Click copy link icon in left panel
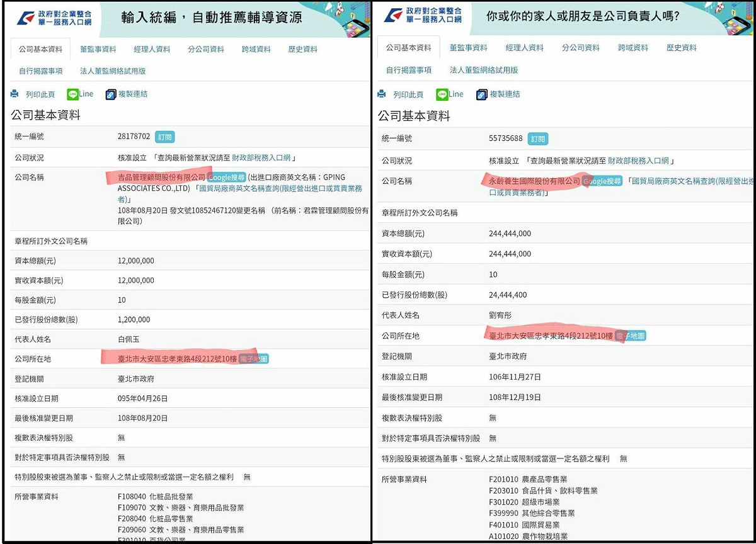The height and width of the screenshot is (544, 756). (x=111, y=94)
